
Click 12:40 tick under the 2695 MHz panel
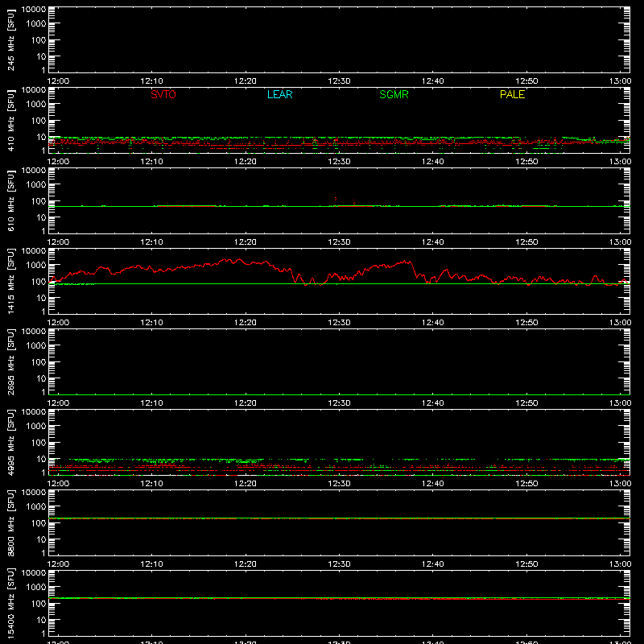click(433, 403)
